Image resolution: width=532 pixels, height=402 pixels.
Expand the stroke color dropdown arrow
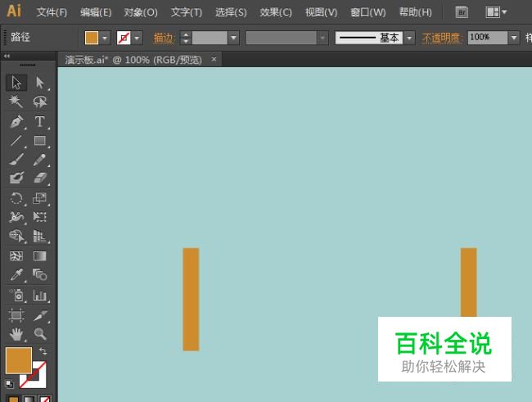[137, 38]
